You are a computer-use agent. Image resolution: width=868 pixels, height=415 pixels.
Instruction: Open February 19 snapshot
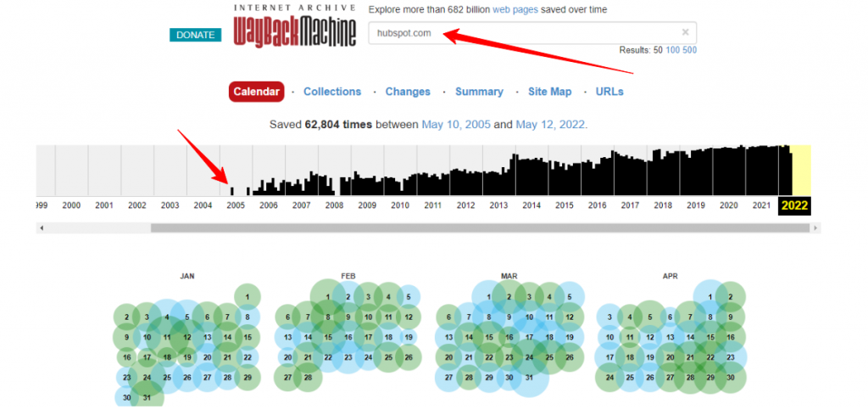click(409, 337)
